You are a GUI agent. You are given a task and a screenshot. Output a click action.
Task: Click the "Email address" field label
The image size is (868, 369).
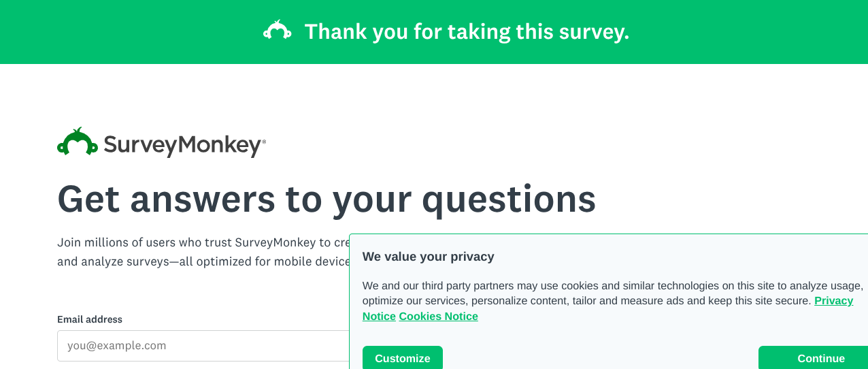pyautogui.click(x=90, y=319)
